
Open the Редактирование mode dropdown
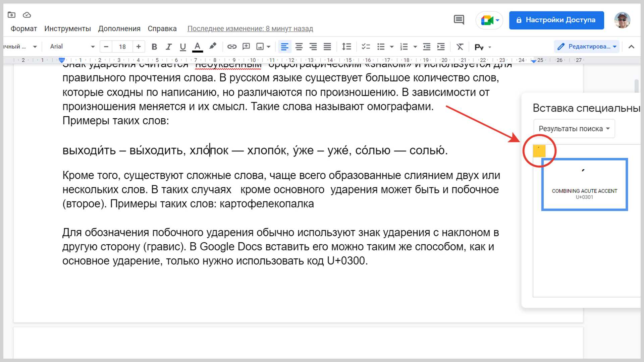tap(589, 47)
